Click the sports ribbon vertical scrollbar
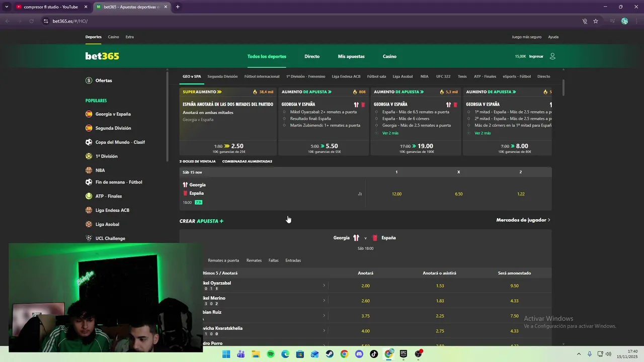Image resolution: width=644 pixels, height=362 pixels. 563,88
